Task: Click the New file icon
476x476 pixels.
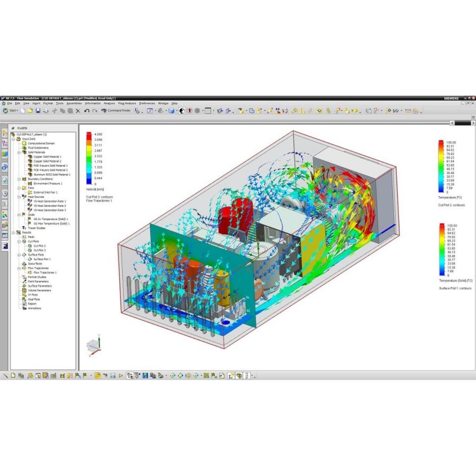Action: tap(22, 111)
